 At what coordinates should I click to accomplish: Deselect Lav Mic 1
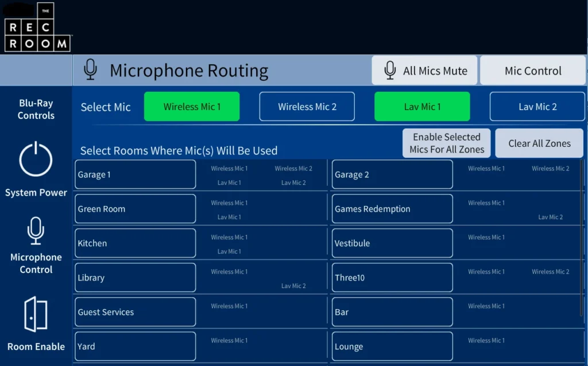pos(422,106)
